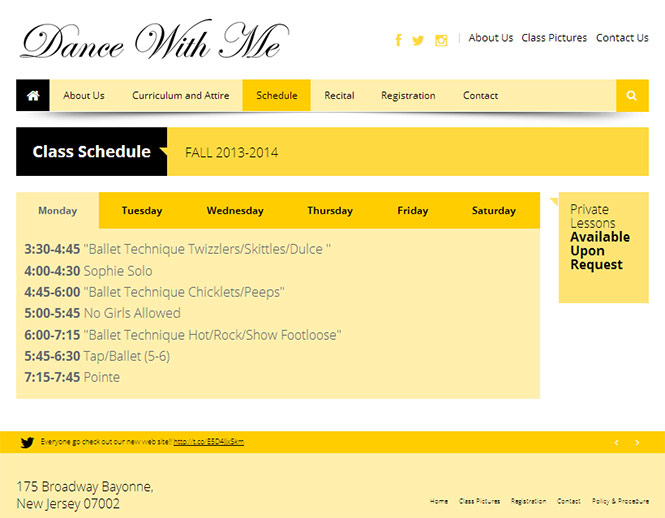
Task: Switch to the Saturday tab
Action: click(x=494, y=210)
